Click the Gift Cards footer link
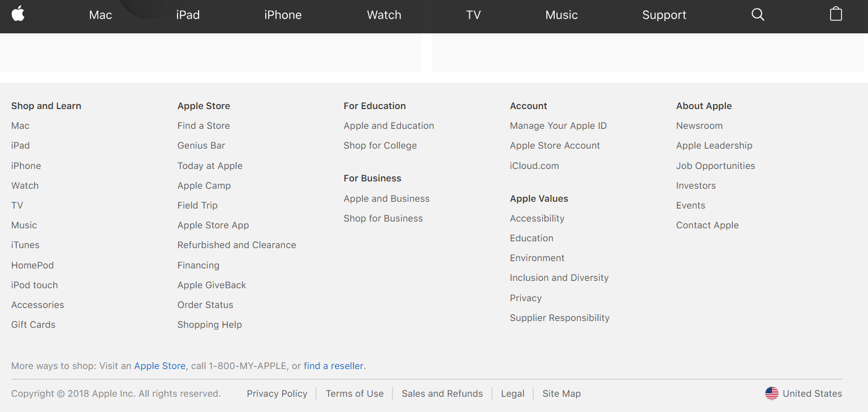 [x=33, y=324]
